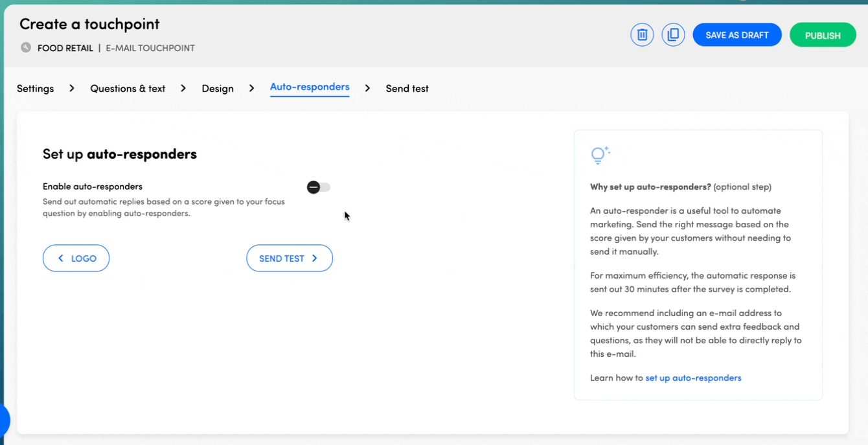
Task: Switch to the Design tab
Action: click(x=218, y=88)
